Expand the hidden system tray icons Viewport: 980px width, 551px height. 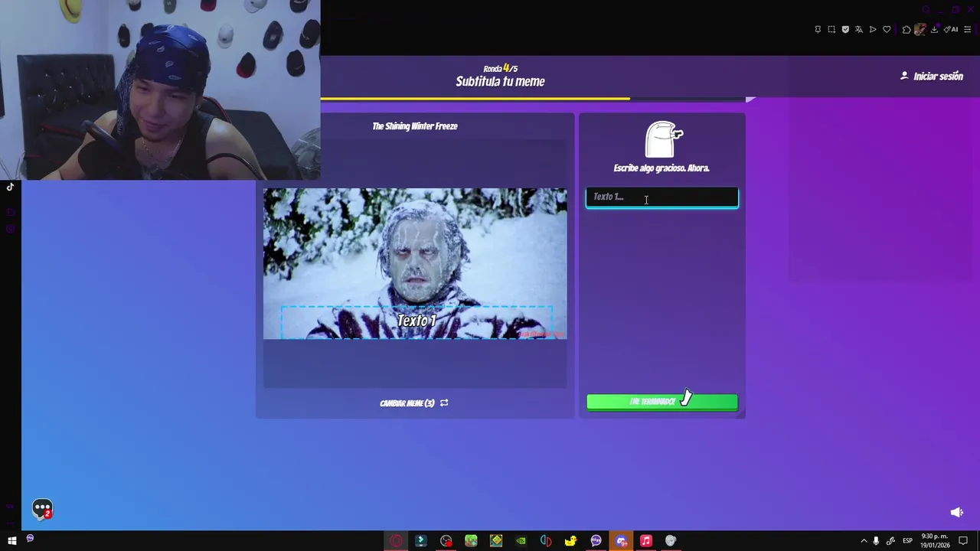(x=864, y=541)
